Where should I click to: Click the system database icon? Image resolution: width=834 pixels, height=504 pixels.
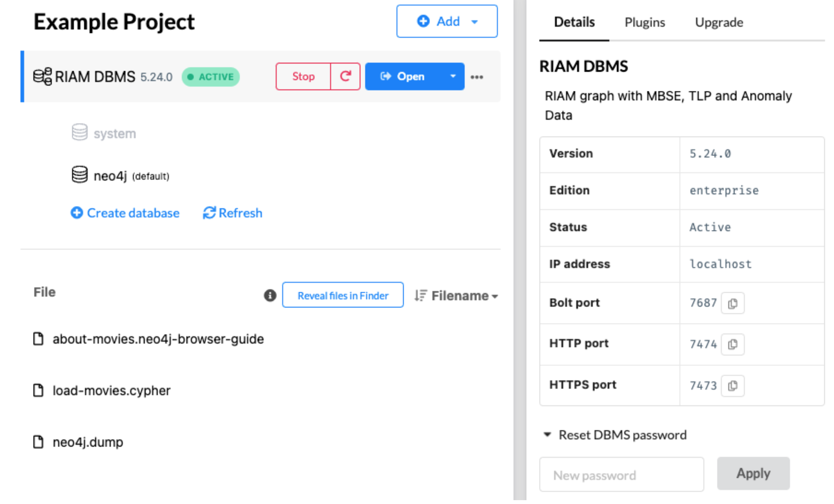coord(80,132)
